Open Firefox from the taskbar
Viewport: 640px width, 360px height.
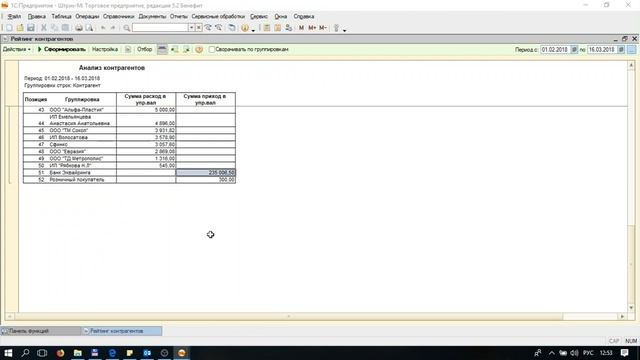pos(60,353)
